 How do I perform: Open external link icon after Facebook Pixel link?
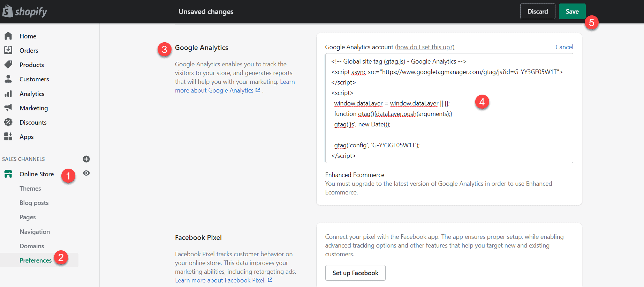coord(270,280)
